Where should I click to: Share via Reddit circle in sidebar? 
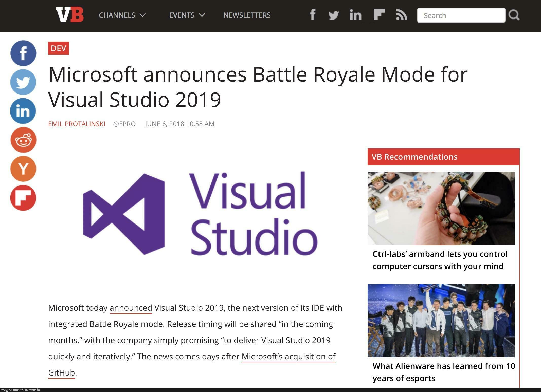click(x=23, y=140)
